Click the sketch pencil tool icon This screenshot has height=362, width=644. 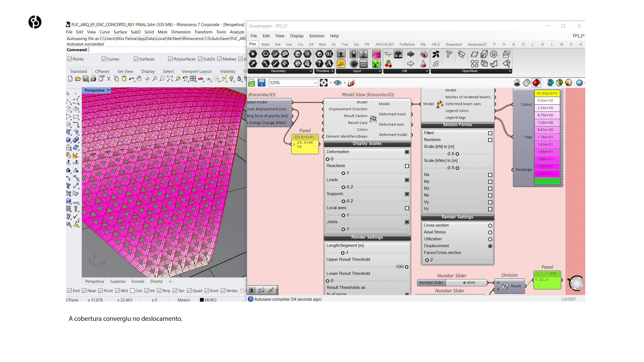[x=351, y=83]
